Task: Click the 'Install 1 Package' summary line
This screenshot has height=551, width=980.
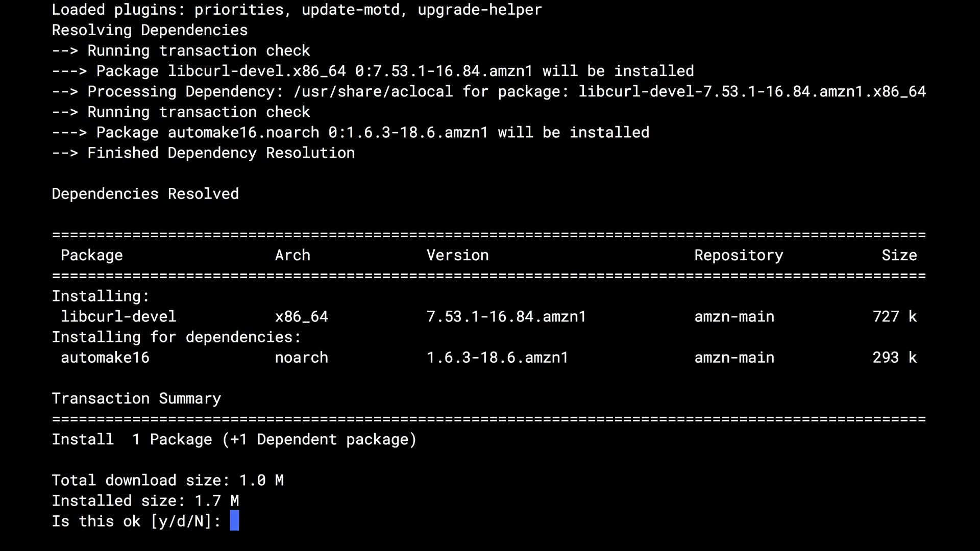Action: (x=234, y=439)
